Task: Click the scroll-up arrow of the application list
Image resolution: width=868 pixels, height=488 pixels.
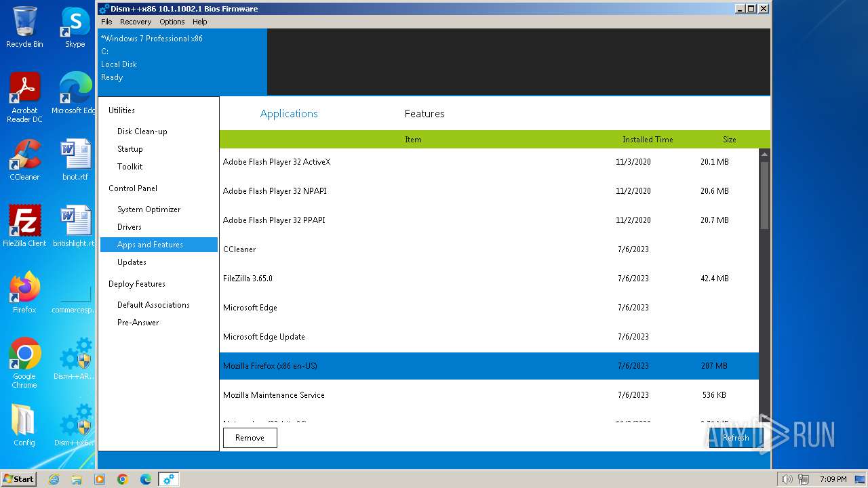Action: point(764,155)
